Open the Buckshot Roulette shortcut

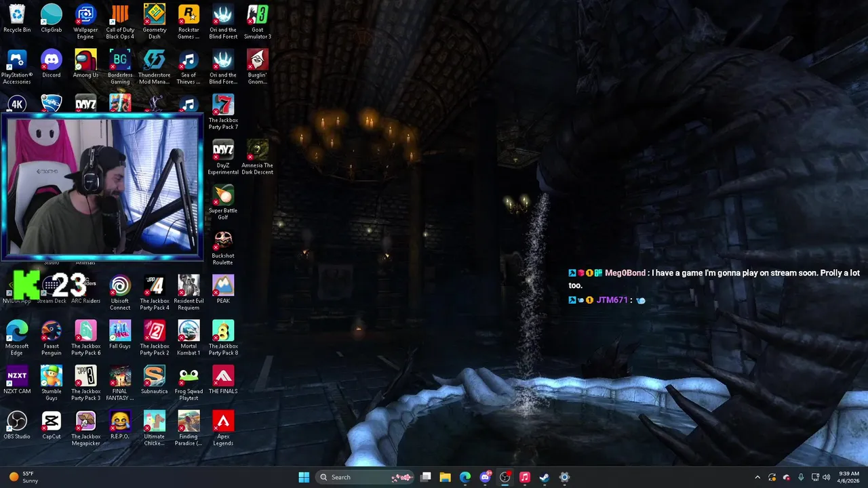click(x=223, y=248)
